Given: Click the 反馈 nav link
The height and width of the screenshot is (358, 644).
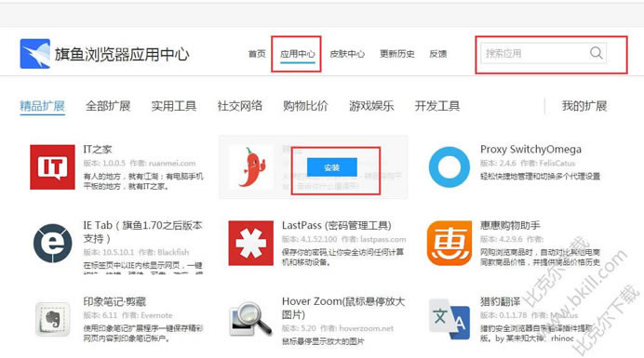Looking at the screenshot, I should point(437,54).
